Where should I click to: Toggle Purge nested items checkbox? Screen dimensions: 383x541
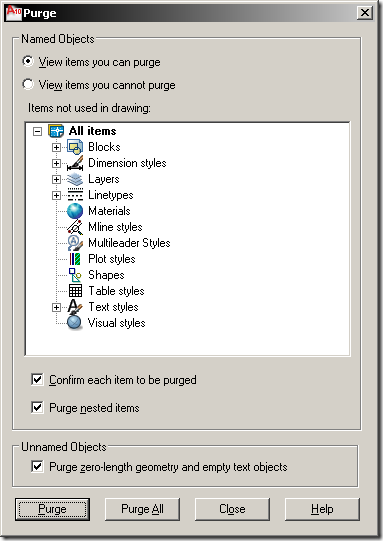(37, 407)
